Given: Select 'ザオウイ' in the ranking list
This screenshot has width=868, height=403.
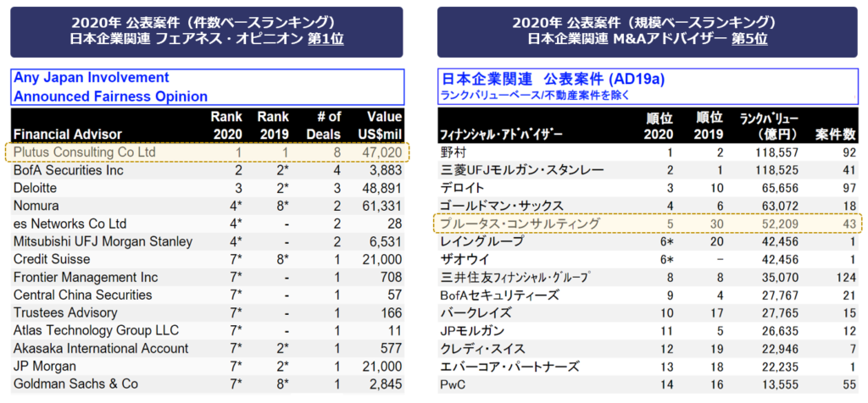Looking at the screenshot, I should point(464,259).
